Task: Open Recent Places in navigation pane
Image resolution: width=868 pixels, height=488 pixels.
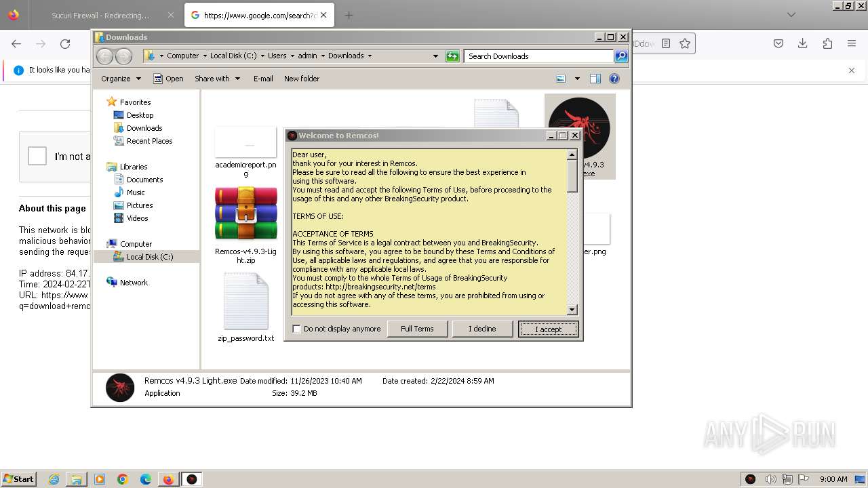Action: [149, 141]
